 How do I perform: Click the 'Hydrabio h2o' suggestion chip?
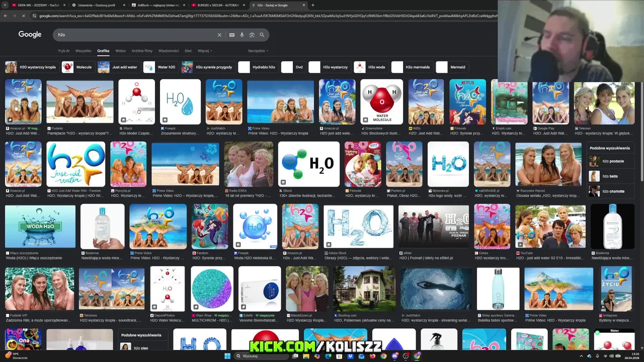coord(258,67)
